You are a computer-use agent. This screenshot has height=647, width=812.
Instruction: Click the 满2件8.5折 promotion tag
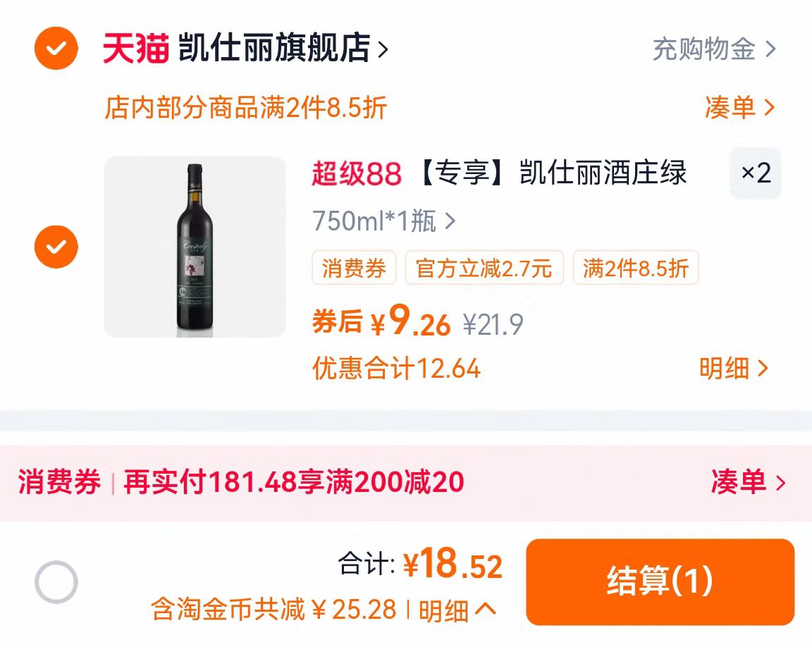635,269
